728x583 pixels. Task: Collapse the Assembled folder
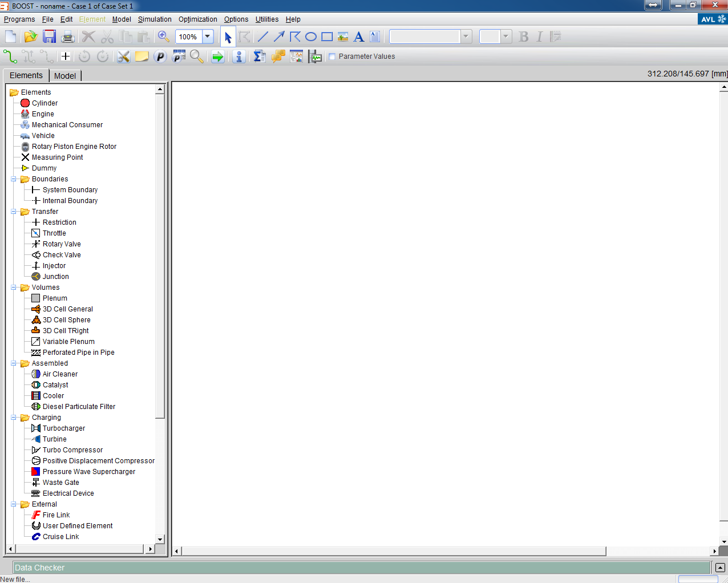(x=14, y=363)
